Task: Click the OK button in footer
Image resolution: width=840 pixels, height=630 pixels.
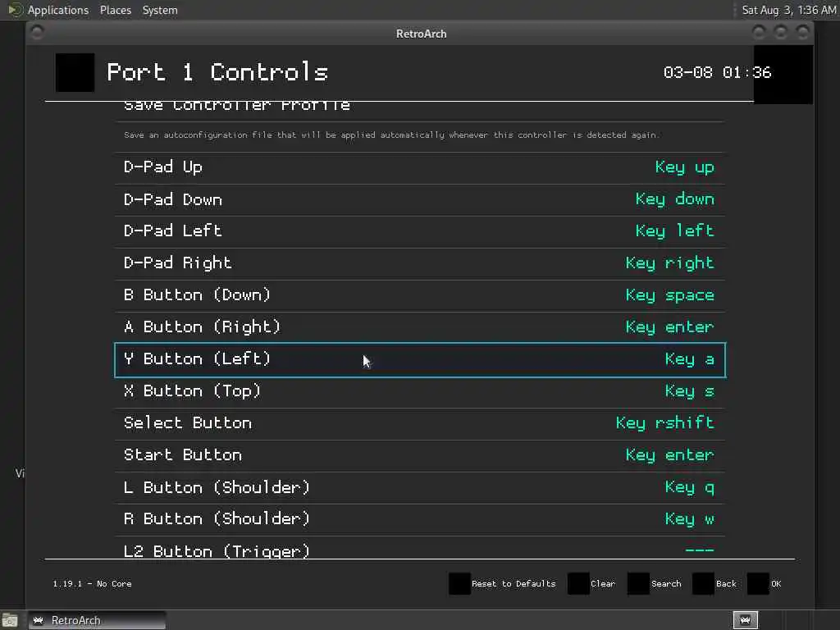Action: click(765, 583)
